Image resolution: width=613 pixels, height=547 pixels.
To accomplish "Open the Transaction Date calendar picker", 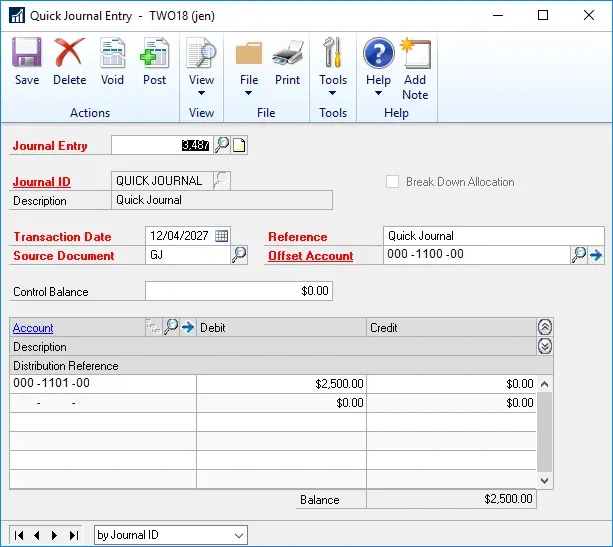I will 222,236.
